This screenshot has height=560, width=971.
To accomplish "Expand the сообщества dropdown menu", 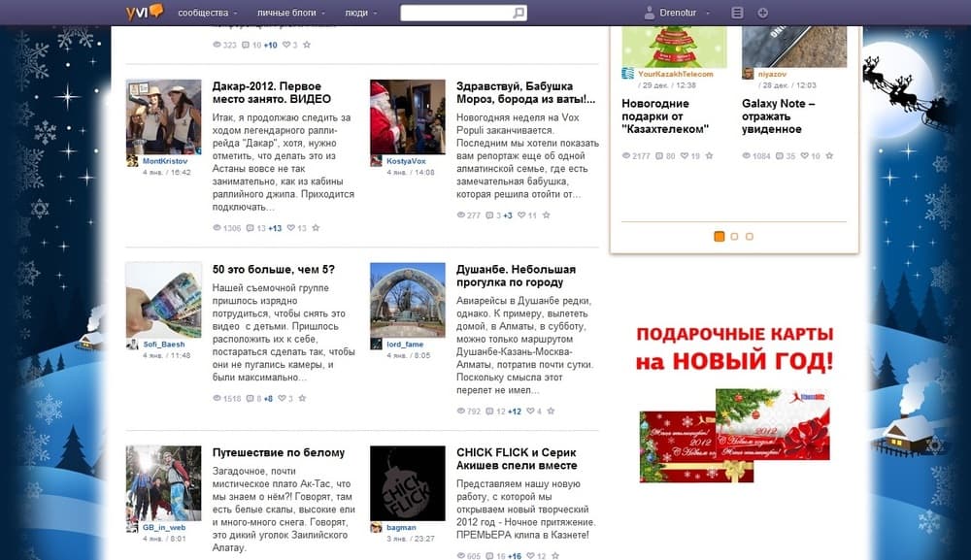I will [x=208, y=13].
